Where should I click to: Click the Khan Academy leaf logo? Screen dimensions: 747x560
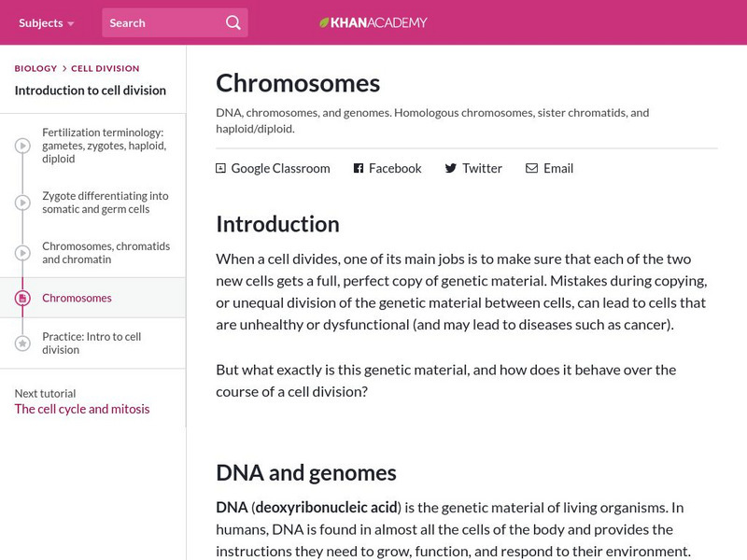[x=325, y=22]
